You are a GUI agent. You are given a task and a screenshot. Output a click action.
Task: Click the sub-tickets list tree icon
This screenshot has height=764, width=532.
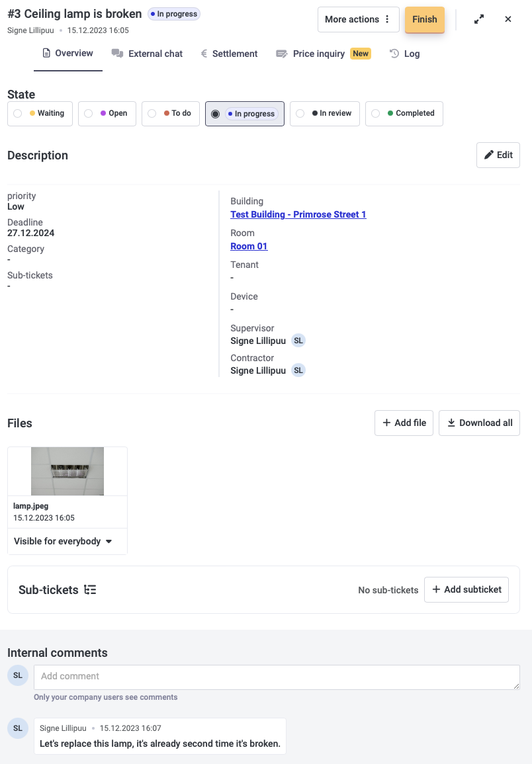pyautogui.click(x=90, y=590)
